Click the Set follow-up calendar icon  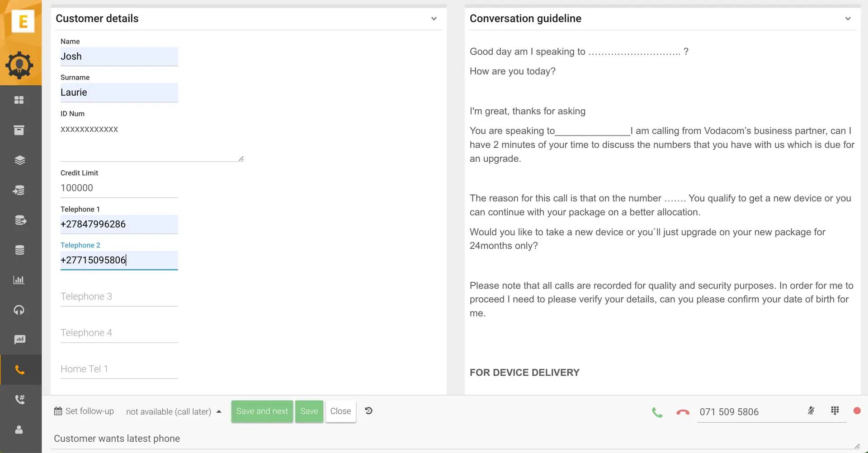pyautogui.click(x=58, y=411)
